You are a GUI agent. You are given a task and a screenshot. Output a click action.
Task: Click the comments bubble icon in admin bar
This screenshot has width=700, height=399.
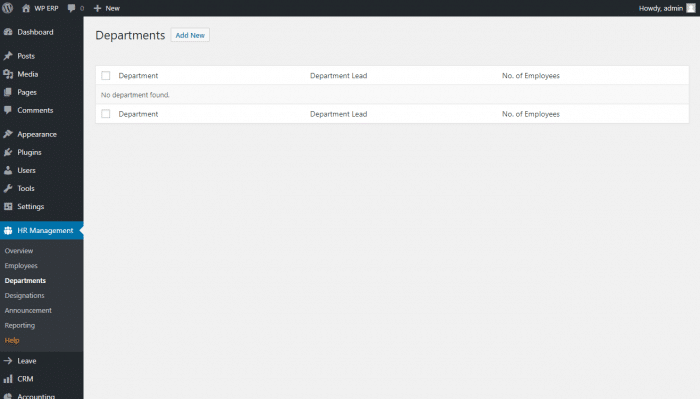[x=71, y=8]
